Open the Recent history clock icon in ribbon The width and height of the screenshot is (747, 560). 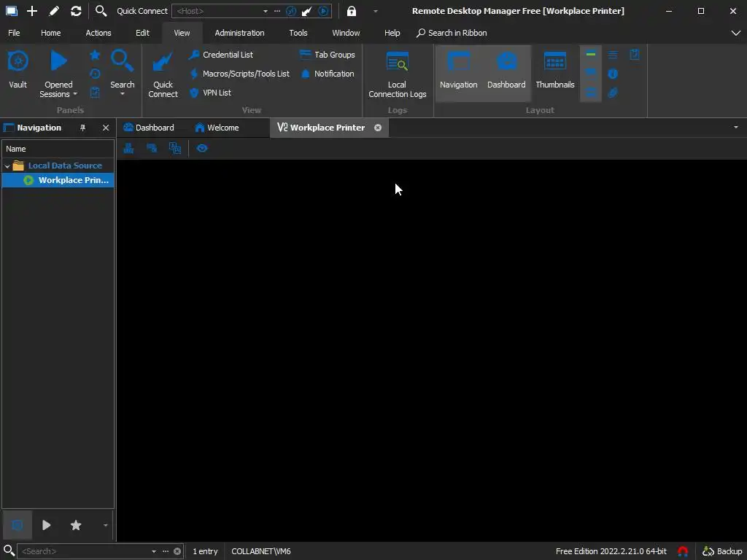point(95,74)
